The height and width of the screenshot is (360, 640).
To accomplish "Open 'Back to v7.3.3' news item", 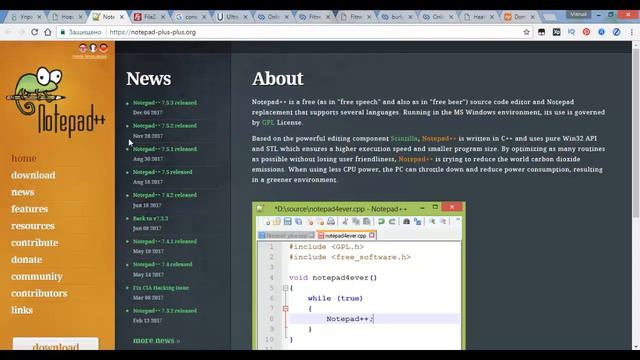I will (x=150, y=218).
